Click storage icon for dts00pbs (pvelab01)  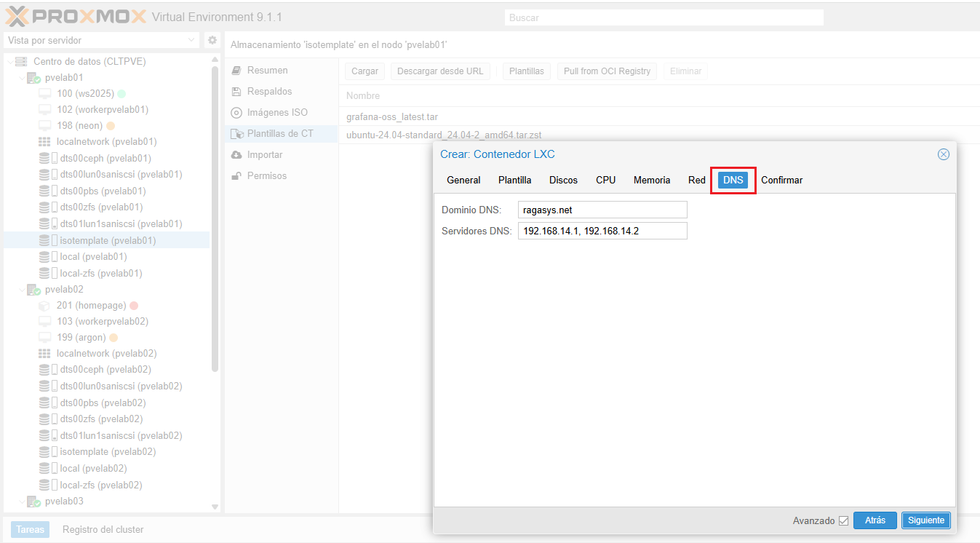47,191
